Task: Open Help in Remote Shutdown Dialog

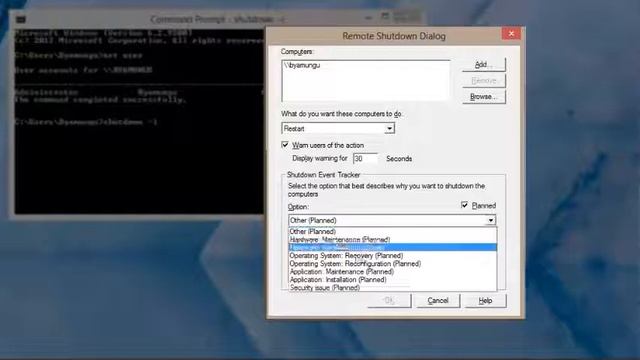Action: [x=485, y=300]
